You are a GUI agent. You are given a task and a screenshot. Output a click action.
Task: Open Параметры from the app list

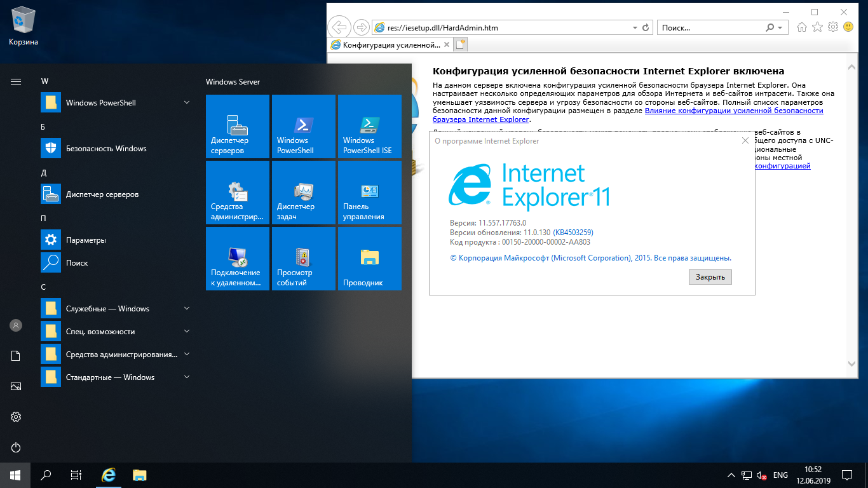pos(117,240)
